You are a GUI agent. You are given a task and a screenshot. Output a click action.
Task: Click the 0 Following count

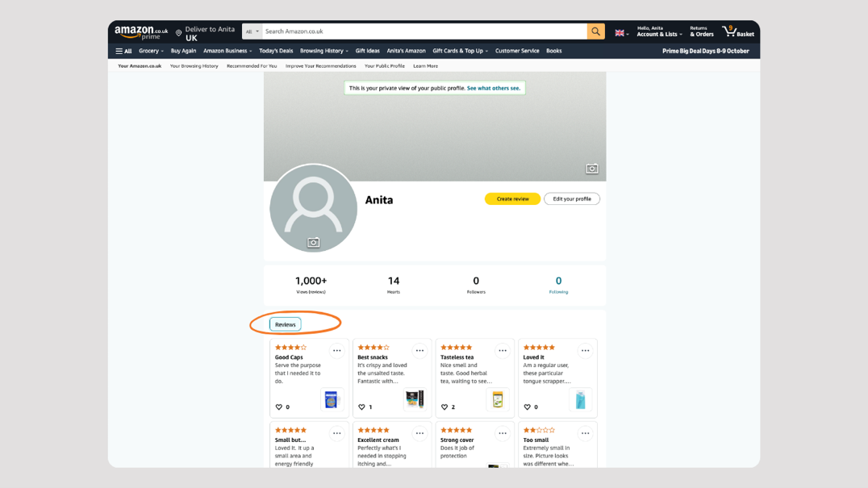tap(558, 285)
